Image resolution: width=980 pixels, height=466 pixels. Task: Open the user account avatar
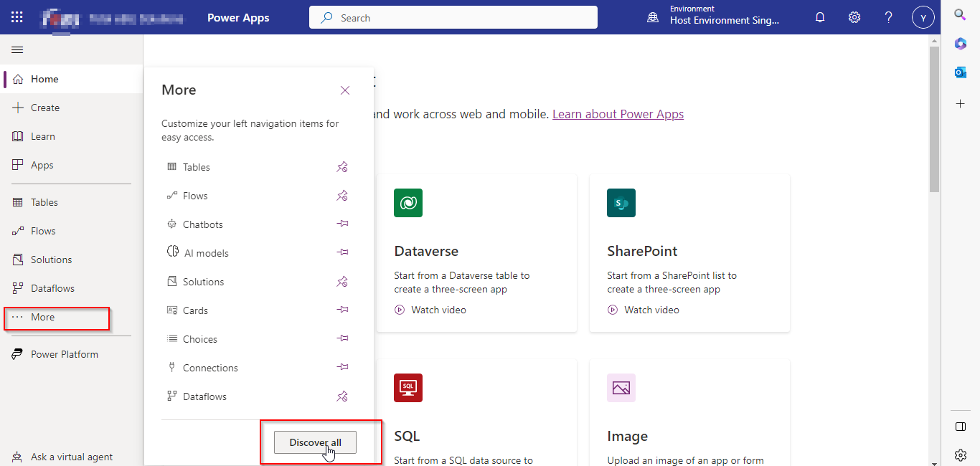[923, 17]
